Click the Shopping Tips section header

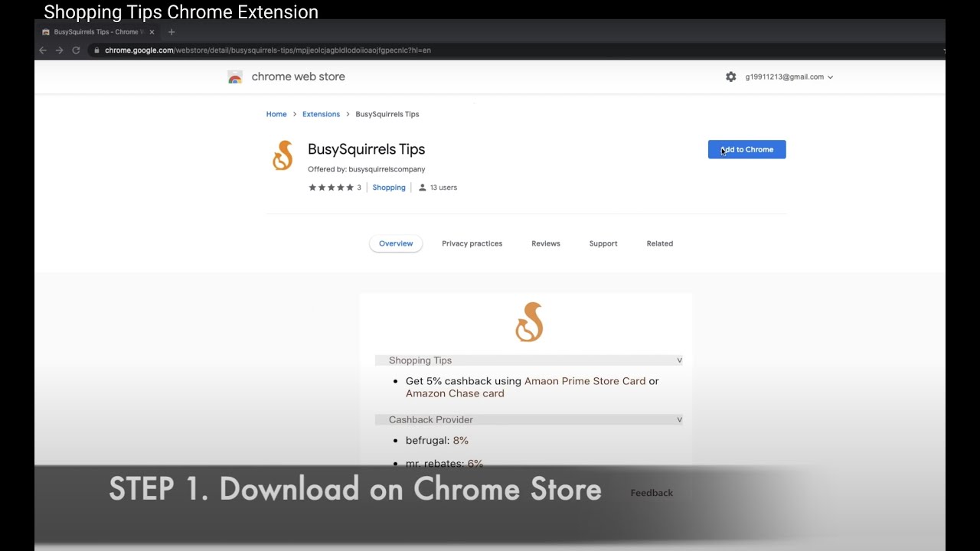pyautogui.click(x=529, y=360)
